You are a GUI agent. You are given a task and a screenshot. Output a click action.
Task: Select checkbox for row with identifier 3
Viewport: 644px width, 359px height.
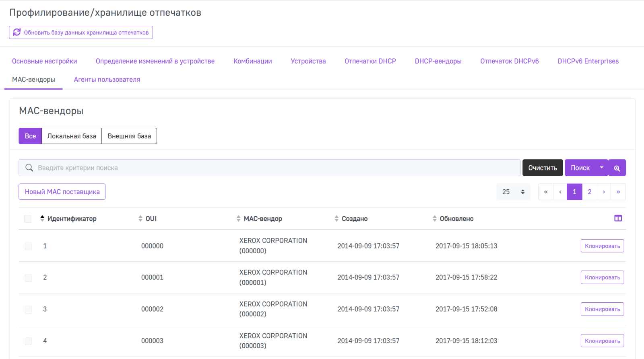coord(28,309)
